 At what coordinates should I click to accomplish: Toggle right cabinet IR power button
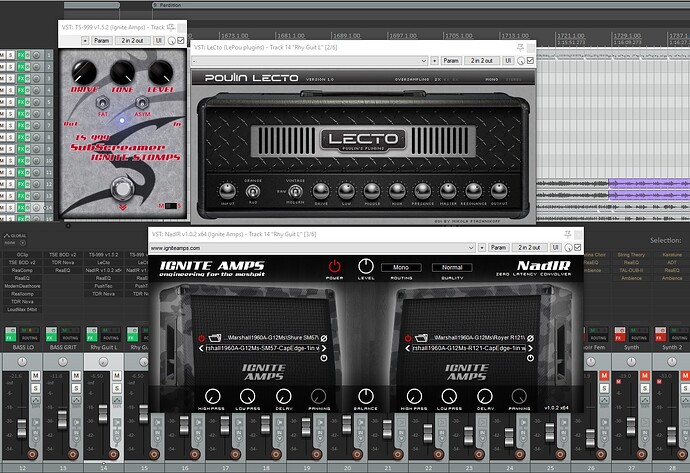tap(408, 338)
